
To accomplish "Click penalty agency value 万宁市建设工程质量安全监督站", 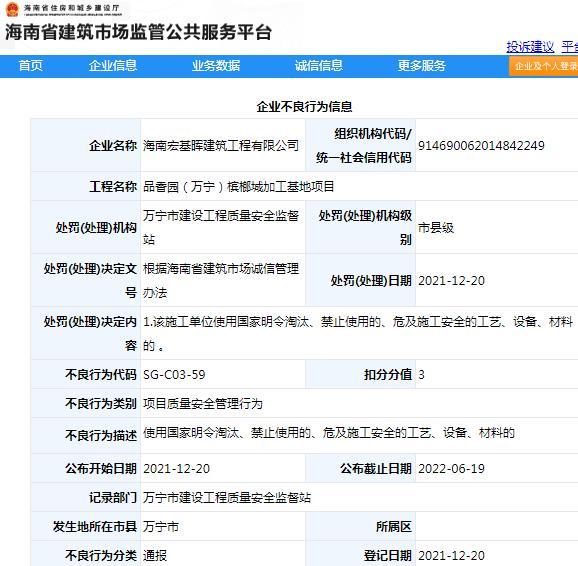I will 221,228.
